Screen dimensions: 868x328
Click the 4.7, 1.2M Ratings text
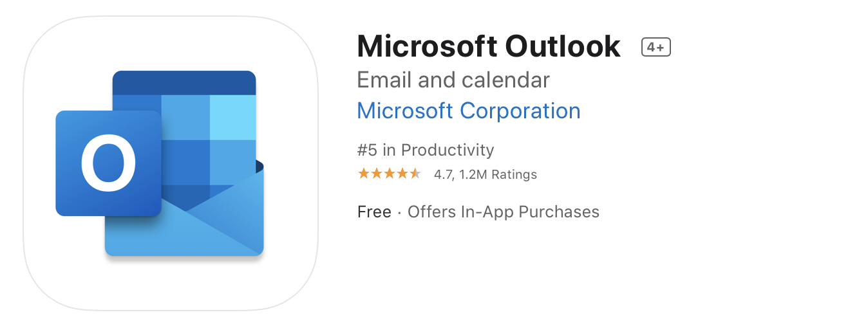click(486, 174)
